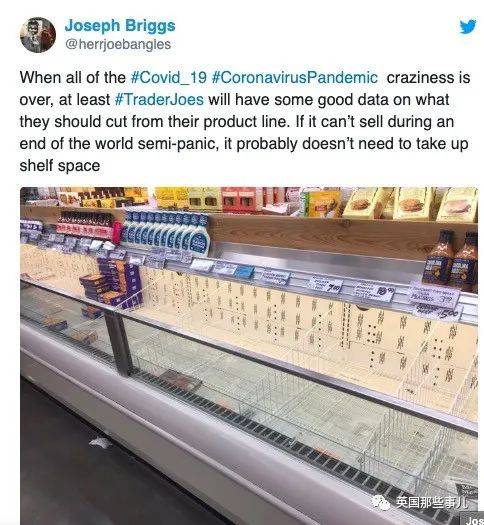Click the brown sauce bottles in photo
484x525 pixels.
(x=451, y=260)
